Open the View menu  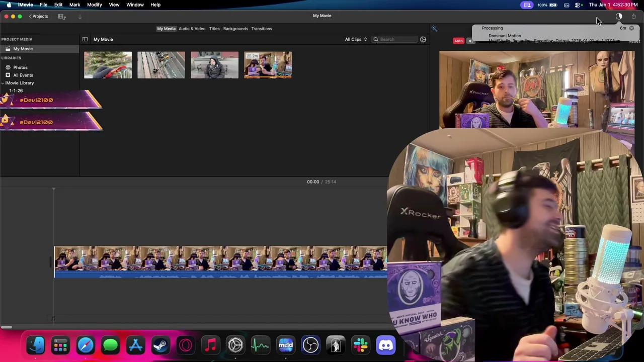pyautogui.click(x=114, y=5)
